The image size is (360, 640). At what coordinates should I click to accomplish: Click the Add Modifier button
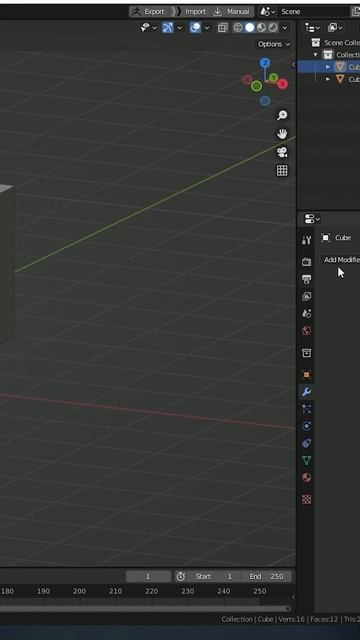[x=341, y=260]
